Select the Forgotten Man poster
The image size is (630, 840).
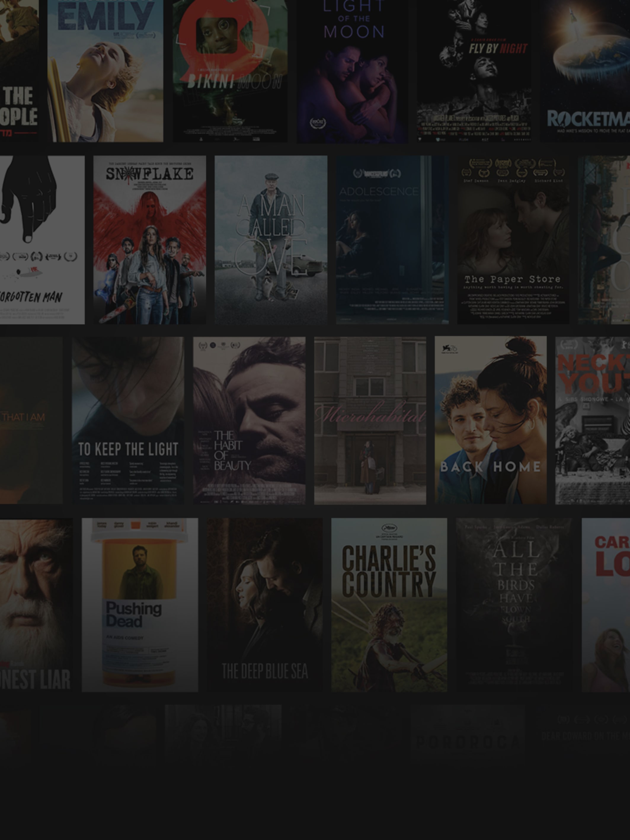pyautogui.click(x=42, y=240)
